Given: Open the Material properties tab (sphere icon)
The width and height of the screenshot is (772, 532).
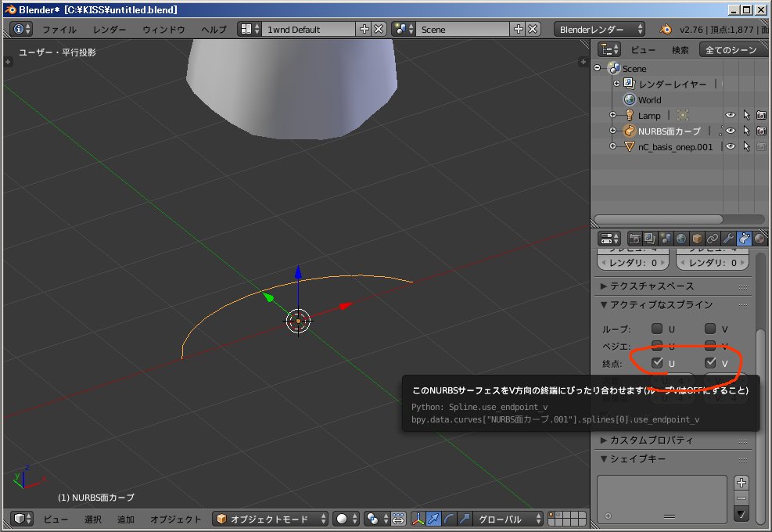Looking at the screenshot, I should click(x=759, y=239).
